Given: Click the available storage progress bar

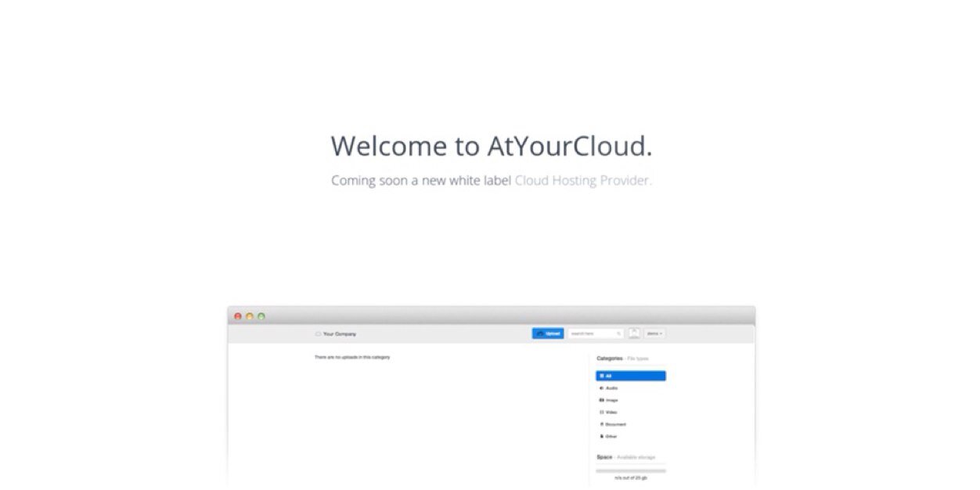Looking at the screenshot, I should (x=631, y=471).
